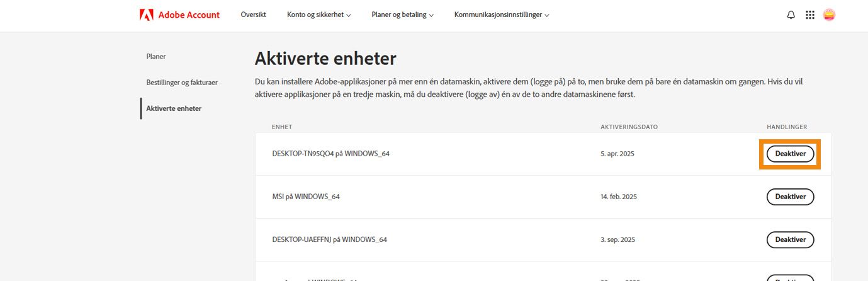Click the AKTIVERINGSDATO column header
Viewport: 868px width, 281px height.
tap(629, 127)
